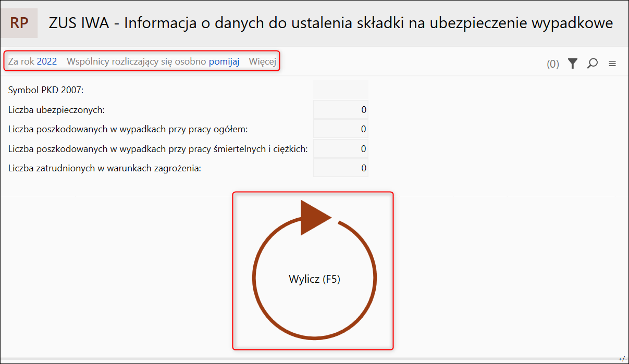Screen dimensions: 629x364
Task: Click the ZUS IWA report title
Action: (x=331, y=23)
